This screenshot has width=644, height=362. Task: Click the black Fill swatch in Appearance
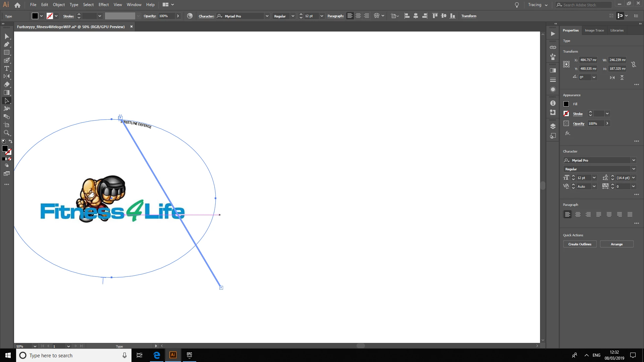tap(566, 104)
